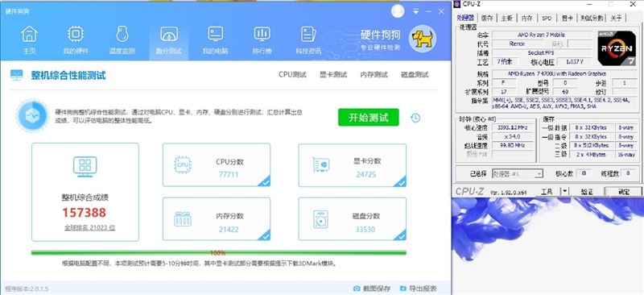Open 温度监测 temperature monitor icon

(122, 34)
